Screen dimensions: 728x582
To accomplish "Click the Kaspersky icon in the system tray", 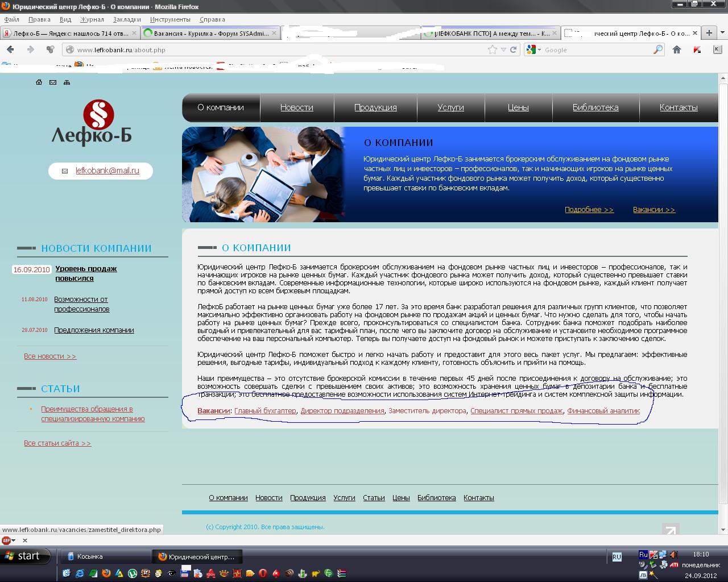I will click(653, 555).
